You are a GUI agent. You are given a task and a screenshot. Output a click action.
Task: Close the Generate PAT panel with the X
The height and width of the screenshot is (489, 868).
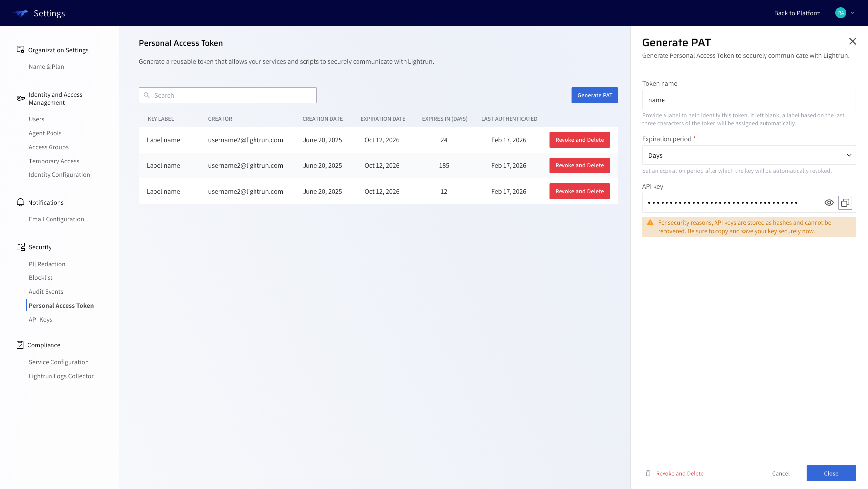852,41
